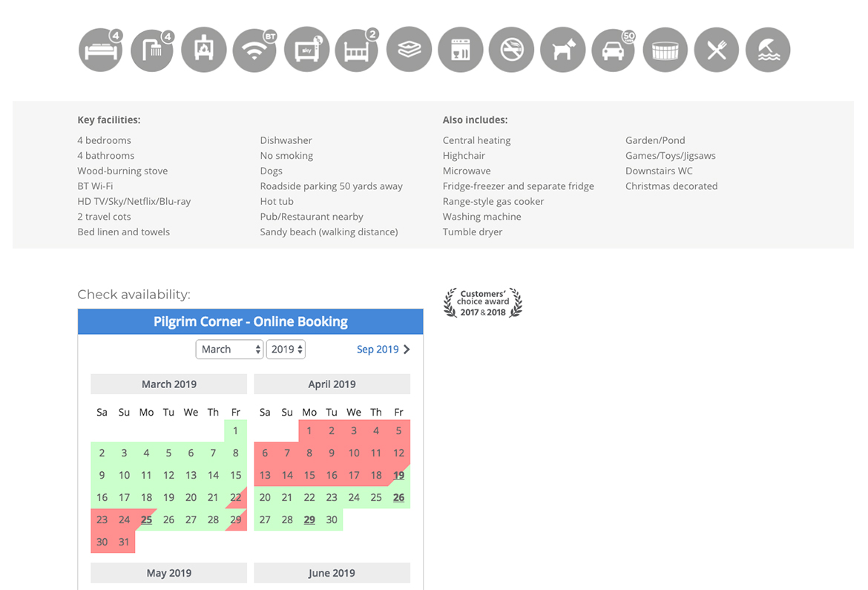Click the wood-burning stove icon
This screenshot has height=590, width=868.
203,50
